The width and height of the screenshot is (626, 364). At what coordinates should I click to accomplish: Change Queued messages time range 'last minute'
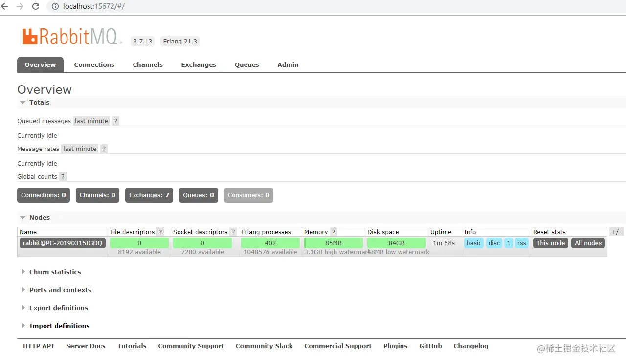click(x=91, y=121)
